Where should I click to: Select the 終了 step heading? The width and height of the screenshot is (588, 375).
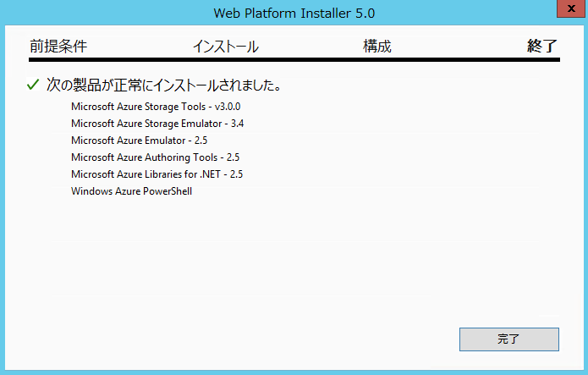(541, 47)
